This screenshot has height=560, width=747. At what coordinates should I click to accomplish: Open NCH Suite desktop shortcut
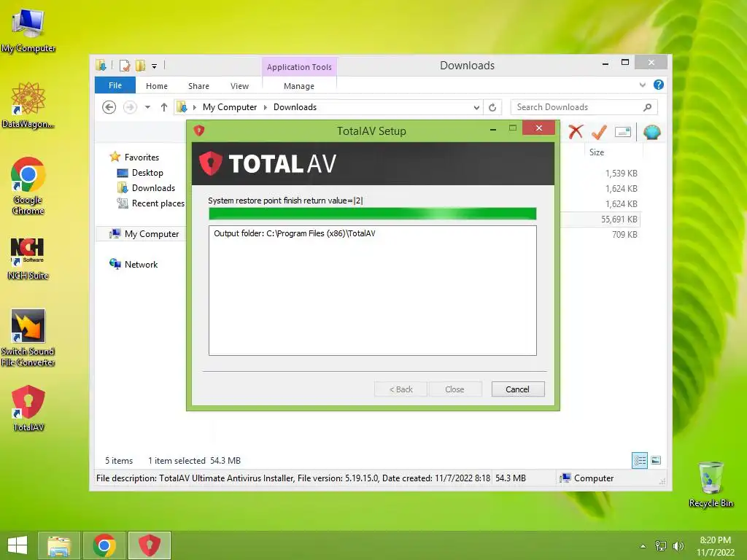[28, 258]
